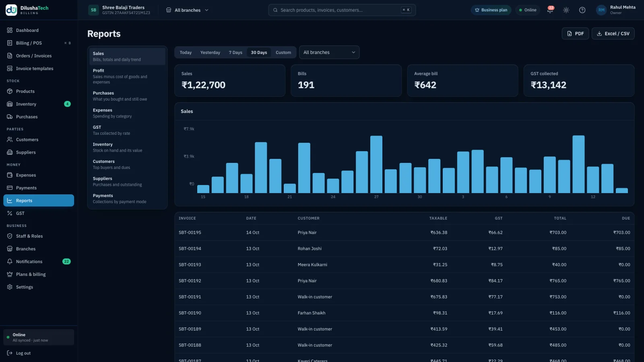Open Staff & Roles shield icon
The height and width of the screenshot is (362, 644).
click(x=10, y=236)
